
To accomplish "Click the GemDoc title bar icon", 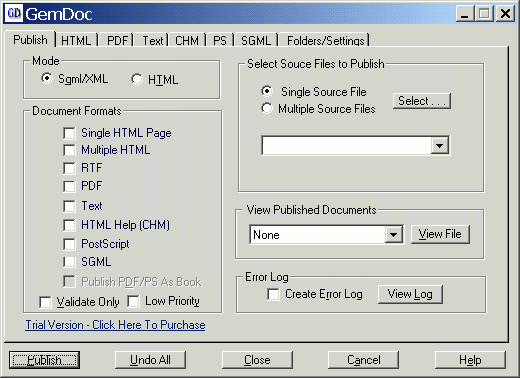I will pos(14,14).
